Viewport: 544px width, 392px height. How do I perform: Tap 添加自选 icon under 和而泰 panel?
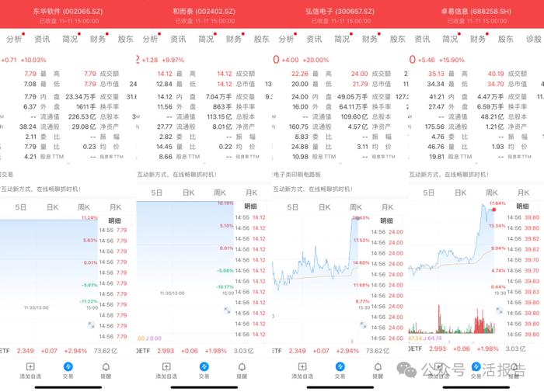pos(166,366)
